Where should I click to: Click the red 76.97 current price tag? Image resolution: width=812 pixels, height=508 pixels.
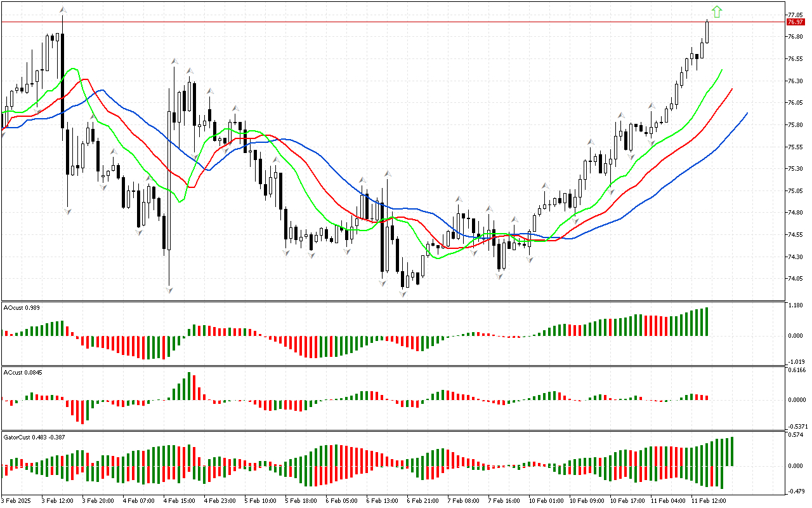click(x=796, y=22)
